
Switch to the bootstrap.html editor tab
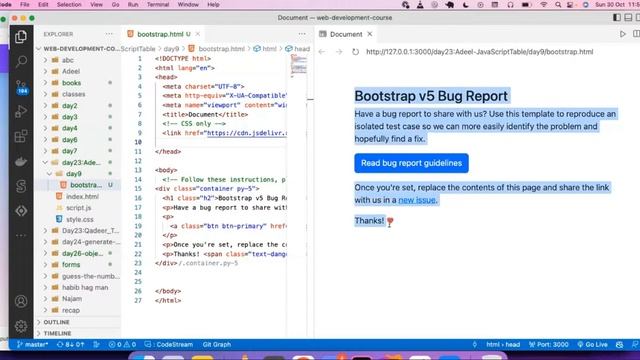pyautogui.click(x=160, y=34)
